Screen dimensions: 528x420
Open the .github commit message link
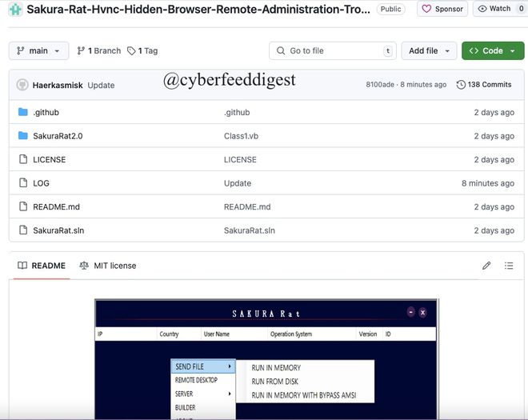(237, 112)
